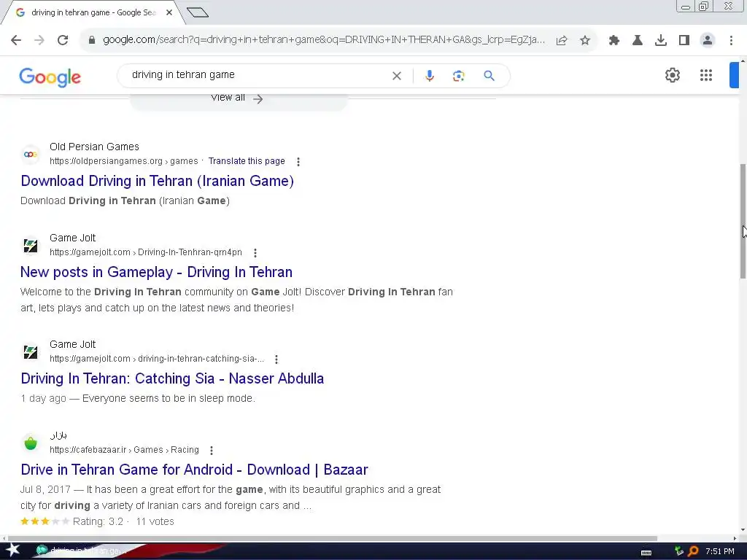Share this page via the address bar icon
The image size is (747, 560).
pos(562,41)
